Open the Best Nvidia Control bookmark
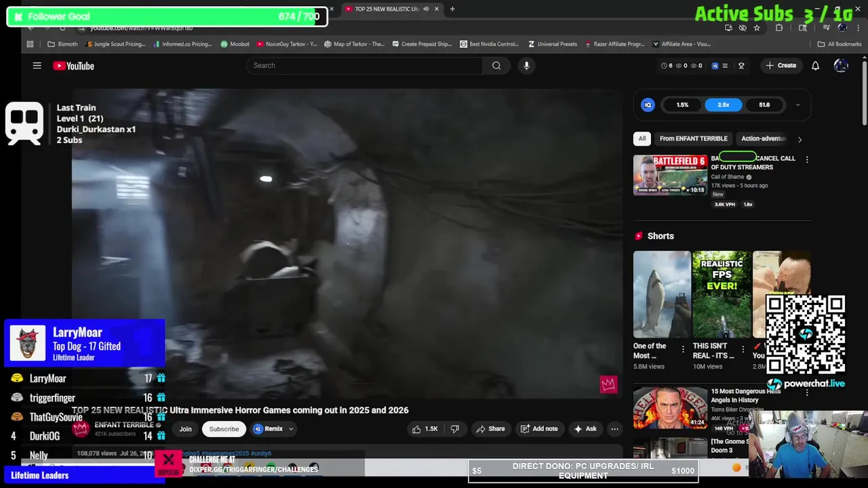The image size is (868, 488). pyautogui.click(x=489, y=44)
